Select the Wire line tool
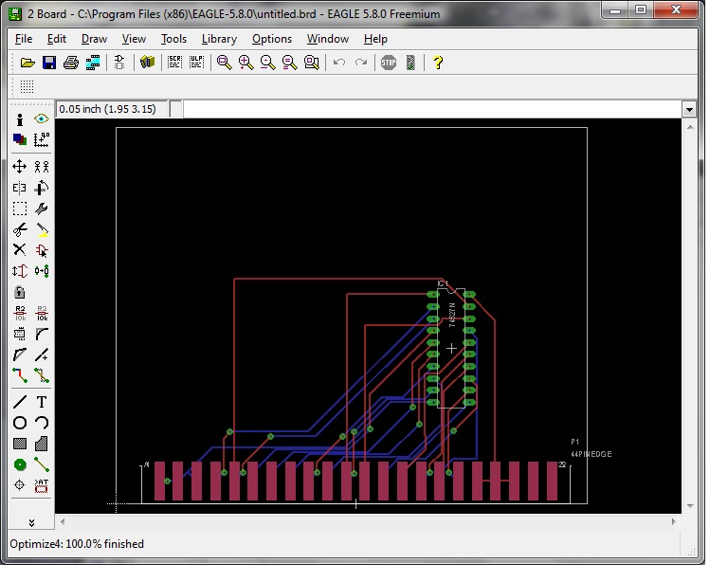The width and height of the screenshot is (728, 582). click(20, 402)
